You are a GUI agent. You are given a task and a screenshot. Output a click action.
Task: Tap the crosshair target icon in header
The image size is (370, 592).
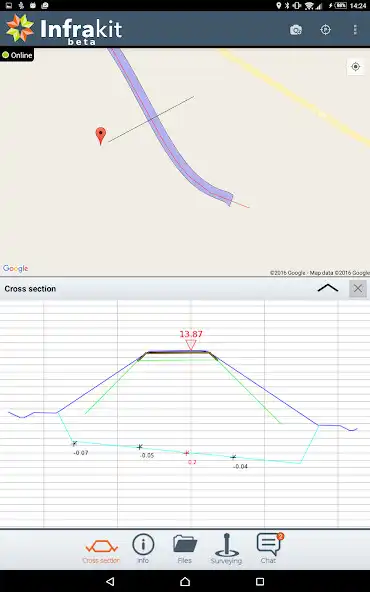tap(325, 30)
